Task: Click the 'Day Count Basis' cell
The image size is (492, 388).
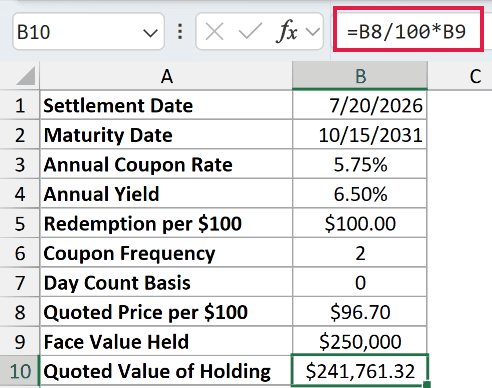Action: (166, 283)
